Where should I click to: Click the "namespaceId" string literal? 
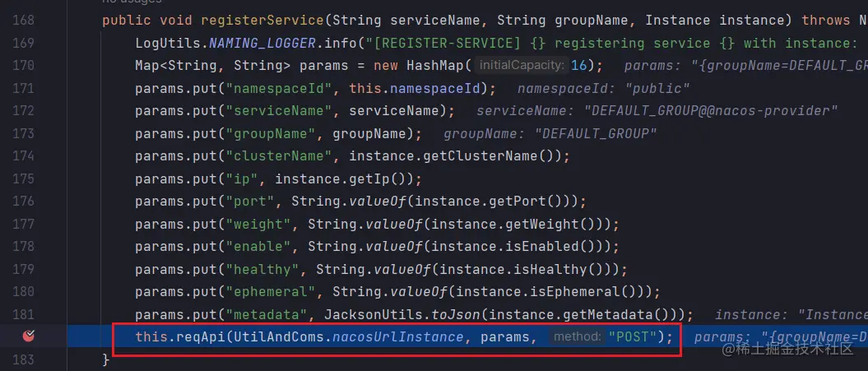(x=280, y=89)
